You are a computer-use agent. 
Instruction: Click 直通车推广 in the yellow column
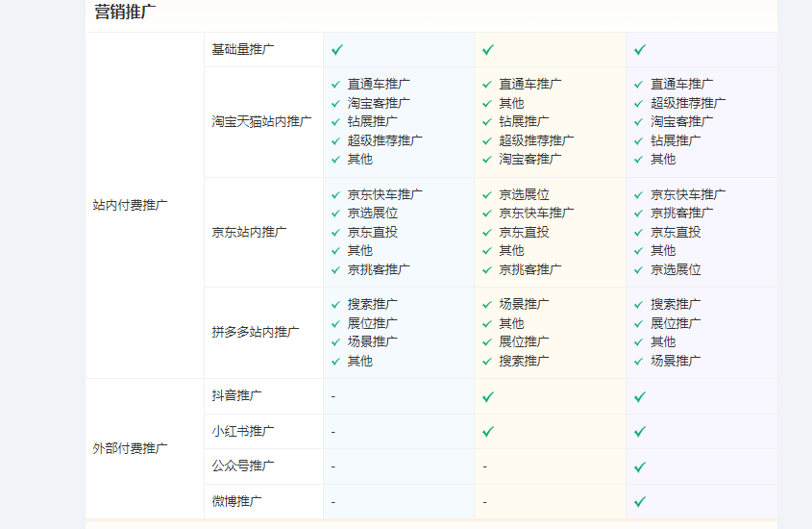point(530,84)
